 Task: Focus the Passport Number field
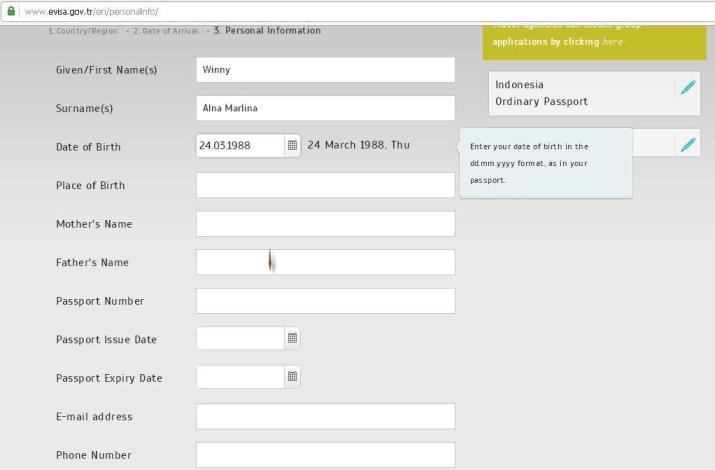pyautogui.click(x=326, y=301)
